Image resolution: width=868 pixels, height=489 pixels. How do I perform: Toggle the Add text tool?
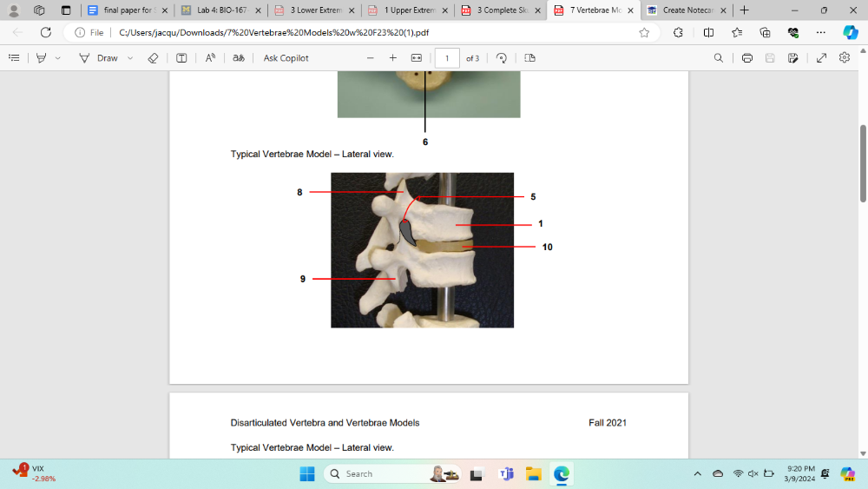tap(181, 58)
